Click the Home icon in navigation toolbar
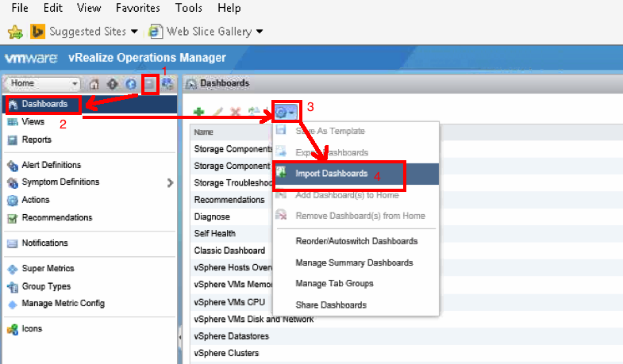The height and width of the screenshot is (364, 623). pos(94,83)
